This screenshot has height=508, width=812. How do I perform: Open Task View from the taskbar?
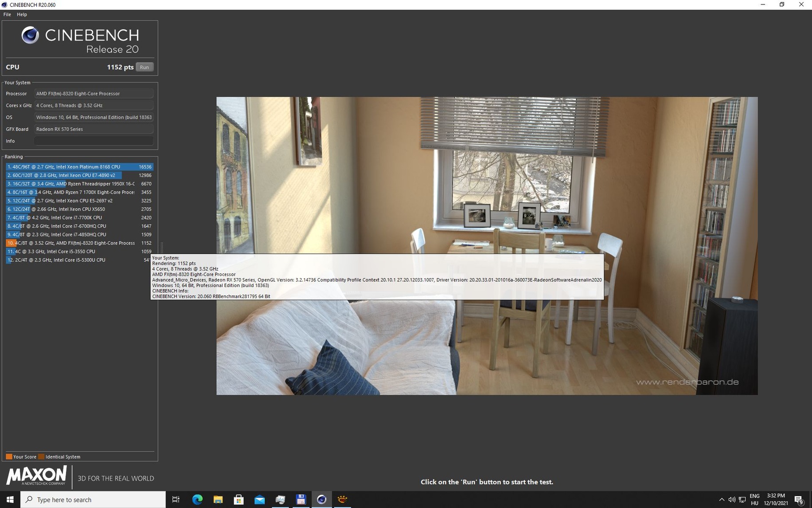point(176,500)
